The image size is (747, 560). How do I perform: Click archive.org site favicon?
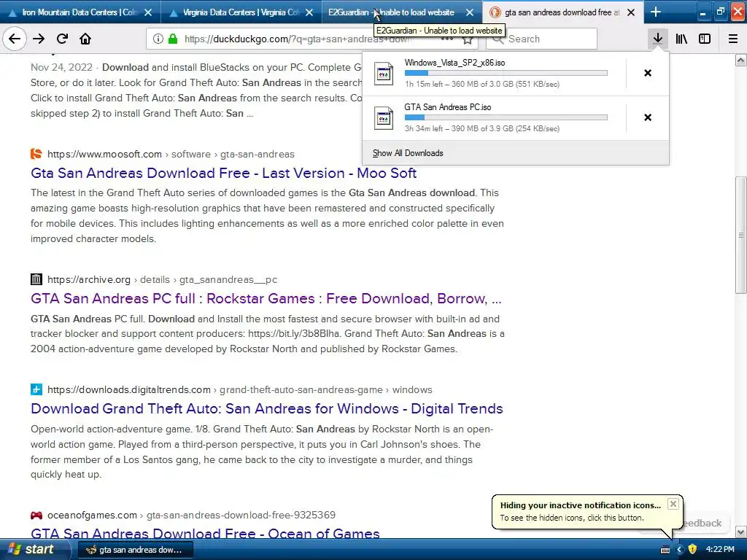pos(36,279)
